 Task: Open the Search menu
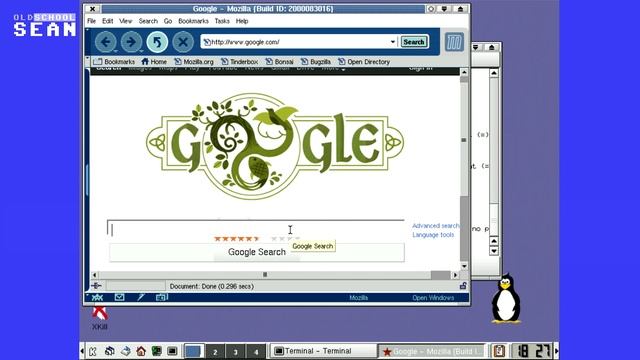click(x=148, y=21)
